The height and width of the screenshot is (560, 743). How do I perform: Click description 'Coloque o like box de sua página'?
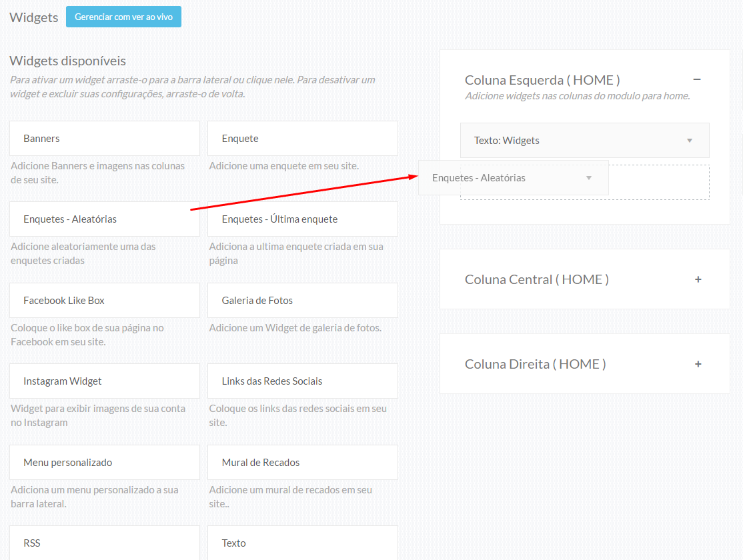(x=87, y=335)
